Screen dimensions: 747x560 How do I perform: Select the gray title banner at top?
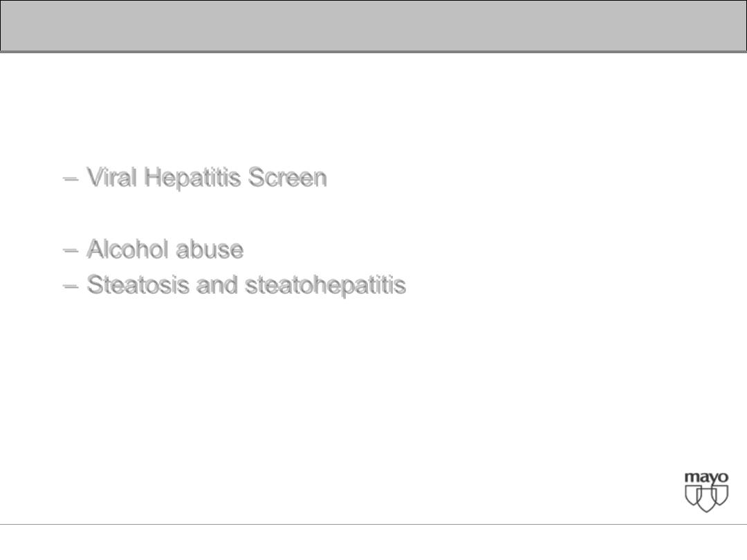point(373,26)
